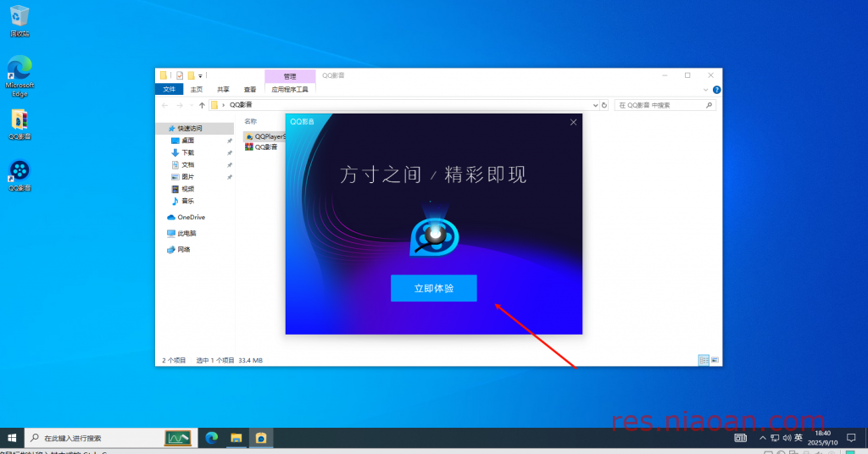Click the 名称 column header
The image size is (868, 454).
(x=251, y=121)
